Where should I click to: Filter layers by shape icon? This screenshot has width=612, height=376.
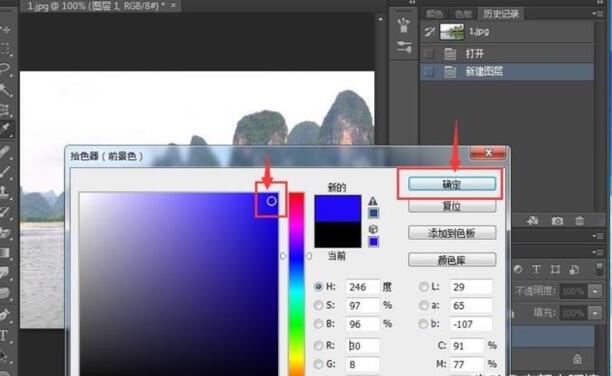pyautogui.click(x=555, y=269)
